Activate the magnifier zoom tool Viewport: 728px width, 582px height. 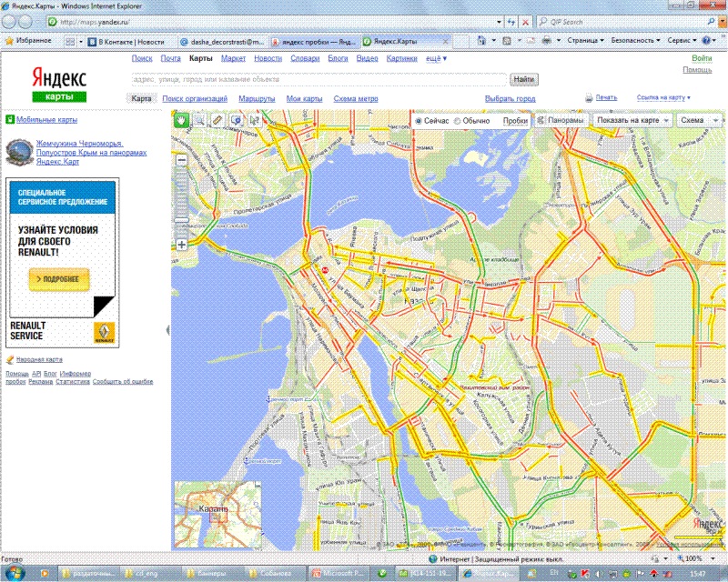coord(199,119)
